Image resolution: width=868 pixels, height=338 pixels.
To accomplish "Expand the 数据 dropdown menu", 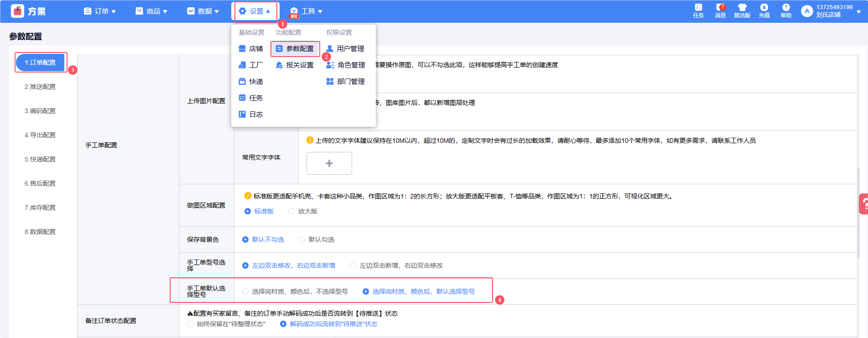I will (x=203, y=11).
